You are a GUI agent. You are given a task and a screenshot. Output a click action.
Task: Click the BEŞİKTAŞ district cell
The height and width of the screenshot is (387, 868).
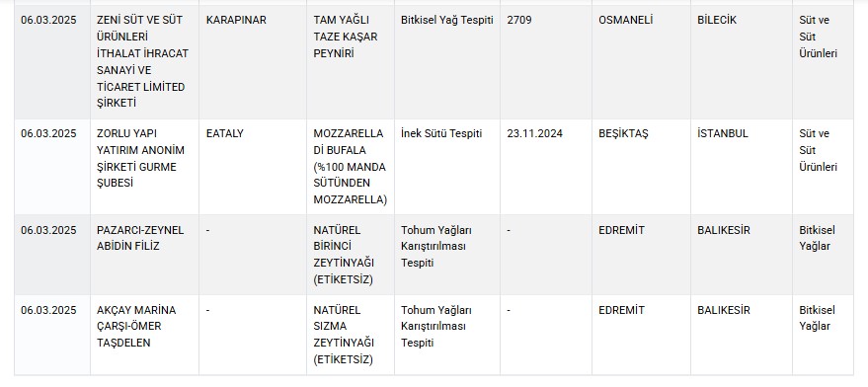tap(641, 167)
